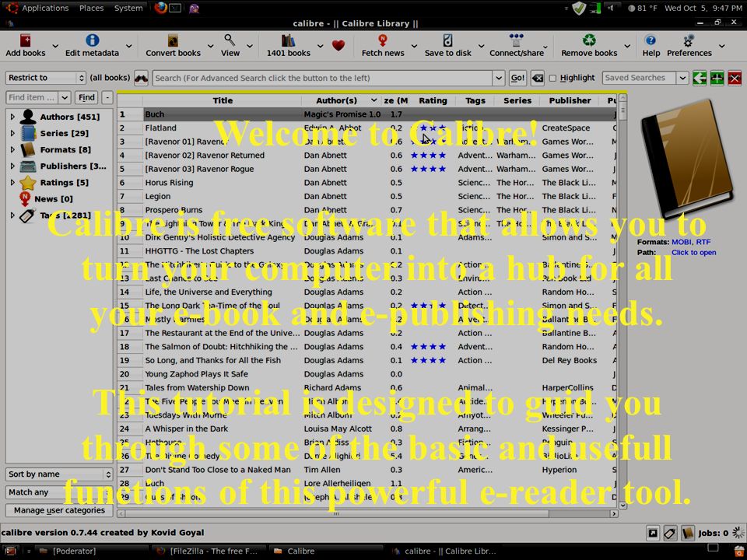Click the View magnifier icon
The width and height of the screenshot is (747, 560).
[x=230, y=40]
